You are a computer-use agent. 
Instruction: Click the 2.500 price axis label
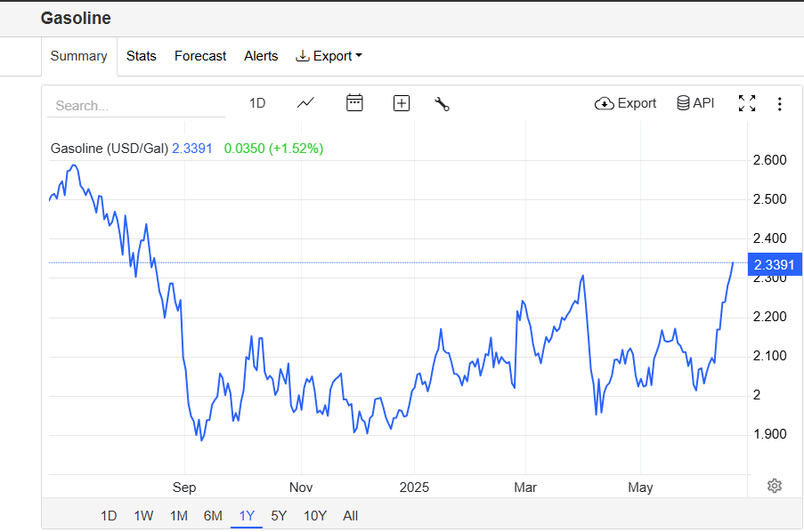(769, 199)
